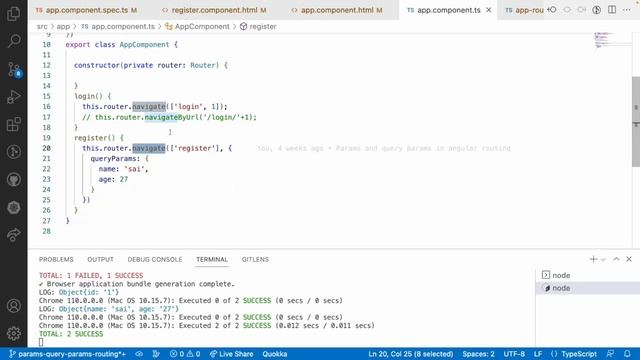Click the app breadcrumb folder
640x360 pixels.
63,27
